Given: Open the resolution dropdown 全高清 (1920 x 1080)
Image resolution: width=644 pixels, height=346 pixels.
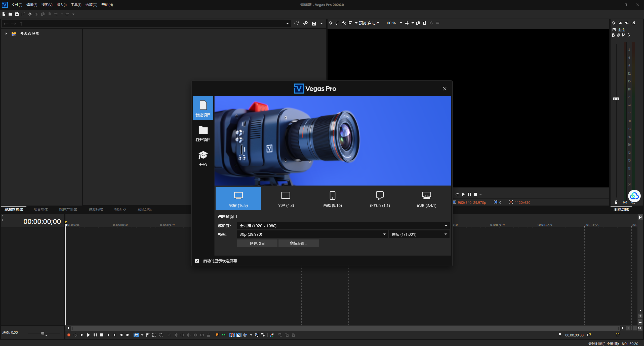Looking at the screenshot, I should (343, 226).
